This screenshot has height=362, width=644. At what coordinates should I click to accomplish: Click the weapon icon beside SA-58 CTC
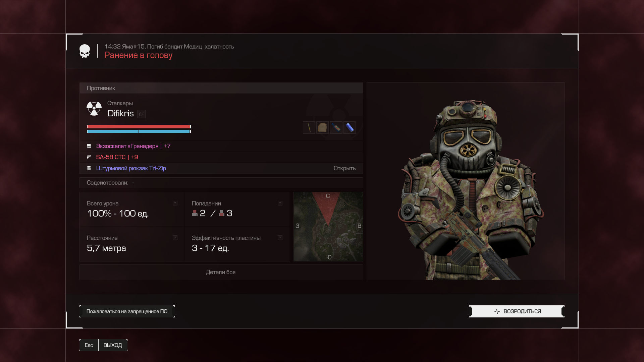(x=89, y=157)
